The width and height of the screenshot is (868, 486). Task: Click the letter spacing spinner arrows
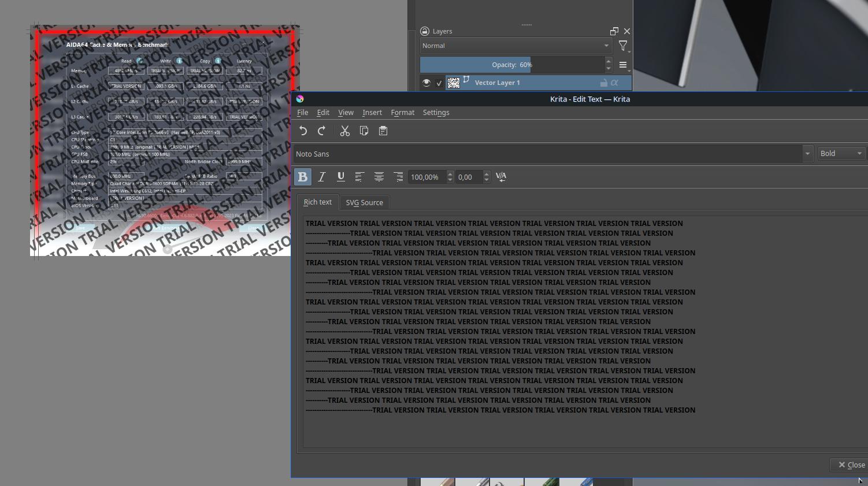click(x=487, y=177)
